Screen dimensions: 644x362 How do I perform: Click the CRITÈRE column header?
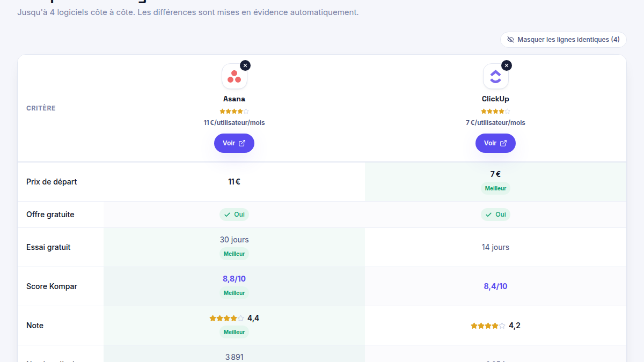coord(41,108)
